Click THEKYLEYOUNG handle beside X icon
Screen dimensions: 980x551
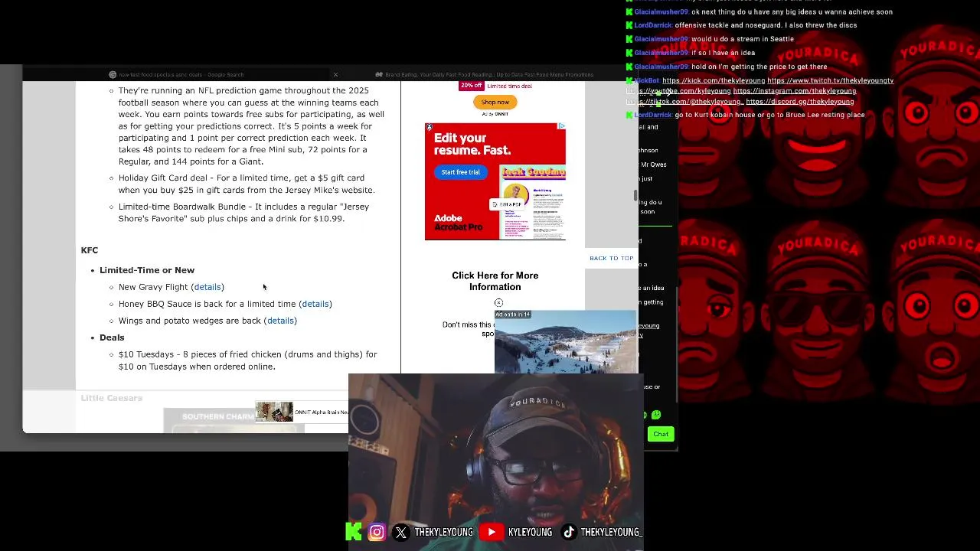point(443,532)
